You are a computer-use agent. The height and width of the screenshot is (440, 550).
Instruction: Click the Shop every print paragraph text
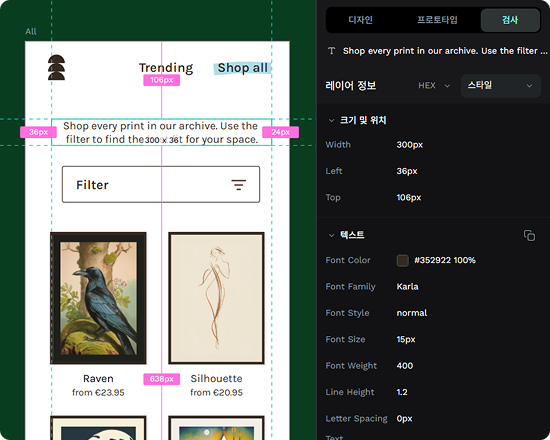(x=161, y=132)
